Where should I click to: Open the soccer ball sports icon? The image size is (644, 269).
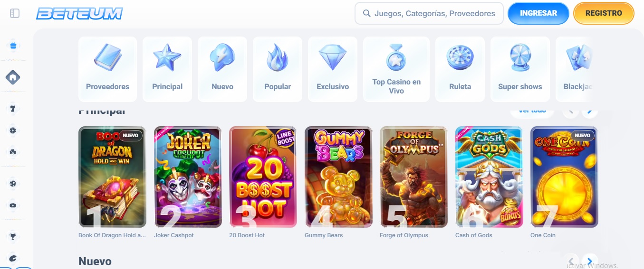pyautogui.click(x=13, y=183)
